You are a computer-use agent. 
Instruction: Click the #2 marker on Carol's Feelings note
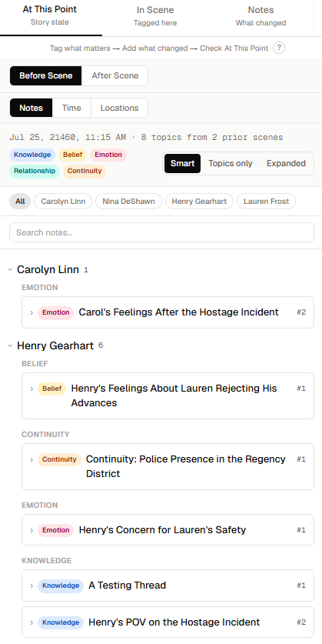coord(301,312)
